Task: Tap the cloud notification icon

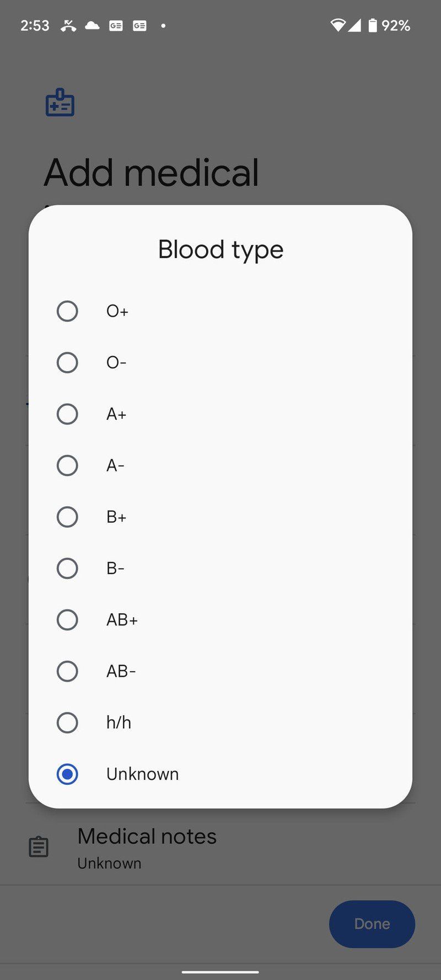Action: [x=92, y=25]
